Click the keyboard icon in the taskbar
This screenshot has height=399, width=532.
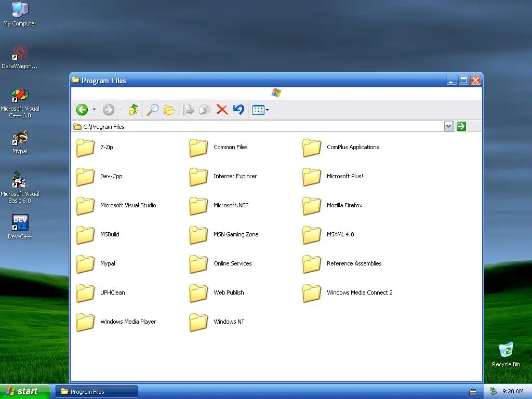tap(473, 392)
